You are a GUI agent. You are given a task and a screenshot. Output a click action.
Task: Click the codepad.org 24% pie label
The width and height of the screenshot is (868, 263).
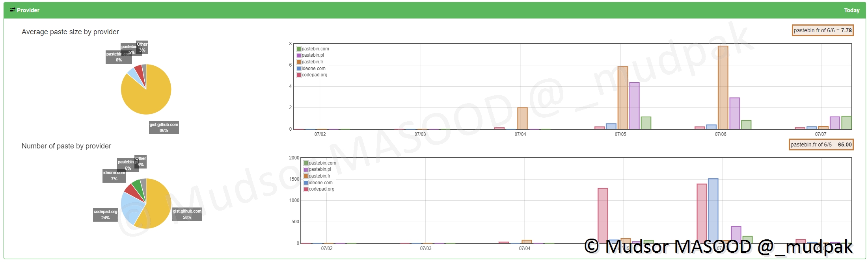(105, 215)
